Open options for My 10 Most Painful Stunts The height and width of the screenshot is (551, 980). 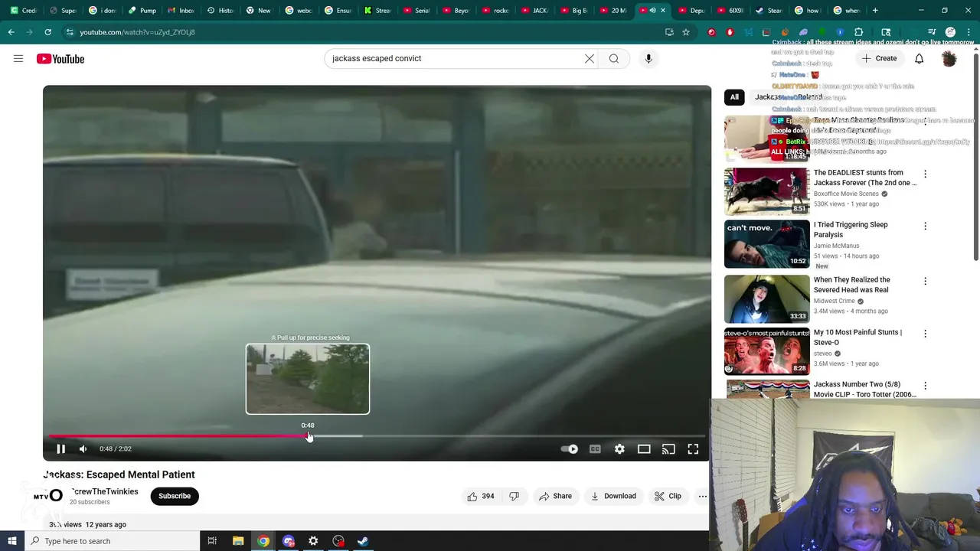pyautogui.click(x=925, y=334)
